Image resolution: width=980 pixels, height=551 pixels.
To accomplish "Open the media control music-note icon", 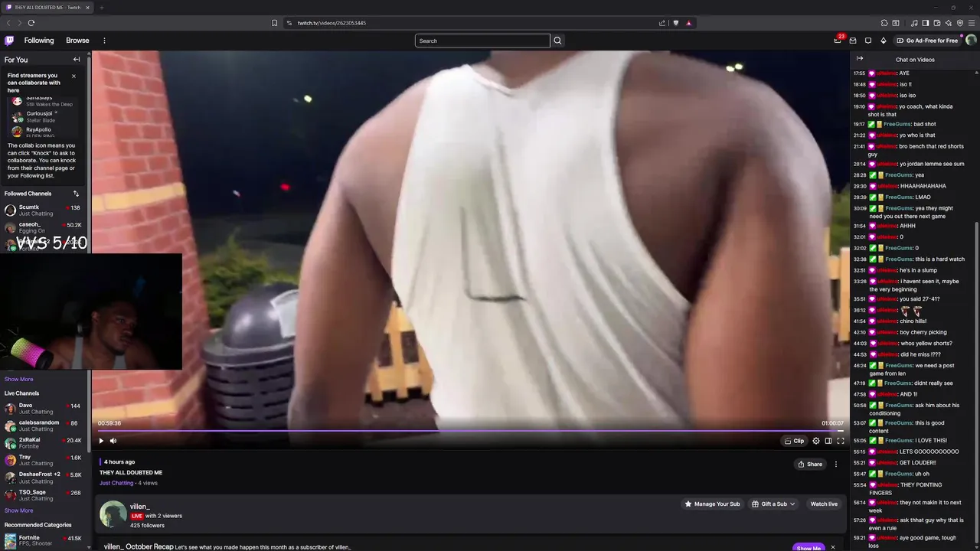I will [914, 23].
